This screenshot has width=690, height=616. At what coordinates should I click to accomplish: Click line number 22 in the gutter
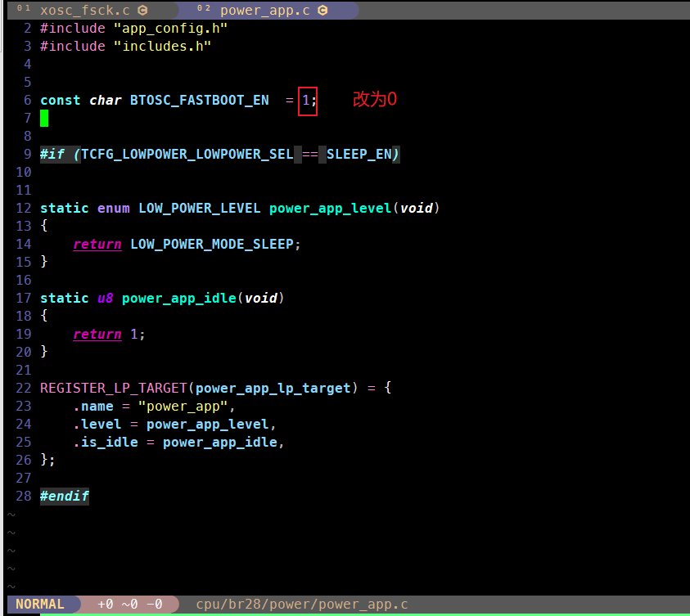24,389
